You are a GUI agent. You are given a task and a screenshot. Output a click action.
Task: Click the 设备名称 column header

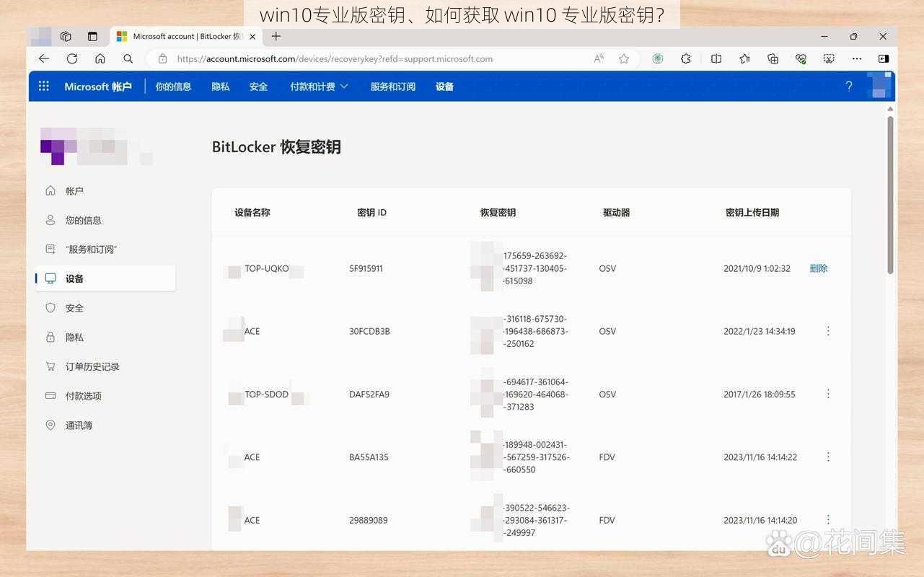[x=252, y=213]
